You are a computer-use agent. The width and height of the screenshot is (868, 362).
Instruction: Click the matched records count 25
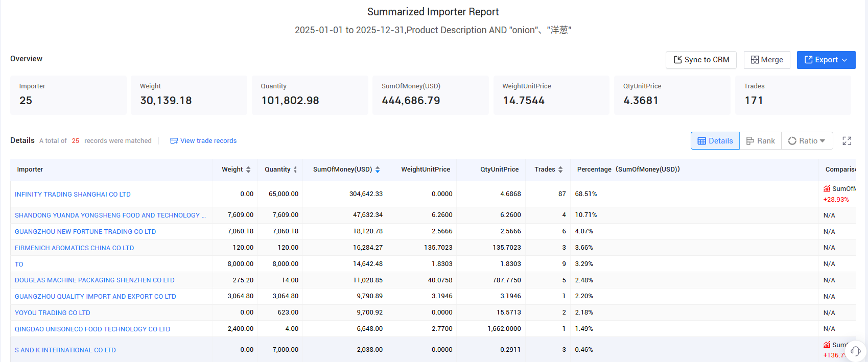[75, 141]
